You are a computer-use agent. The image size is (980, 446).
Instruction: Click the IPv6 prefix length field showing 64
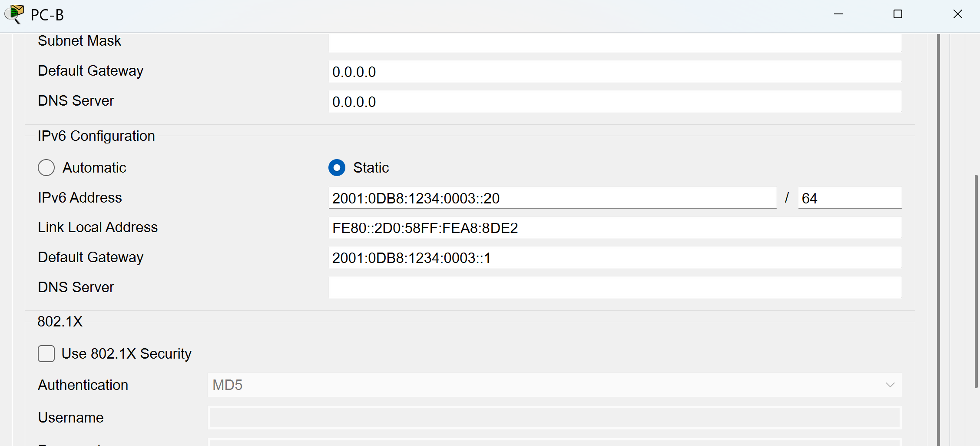849,198
